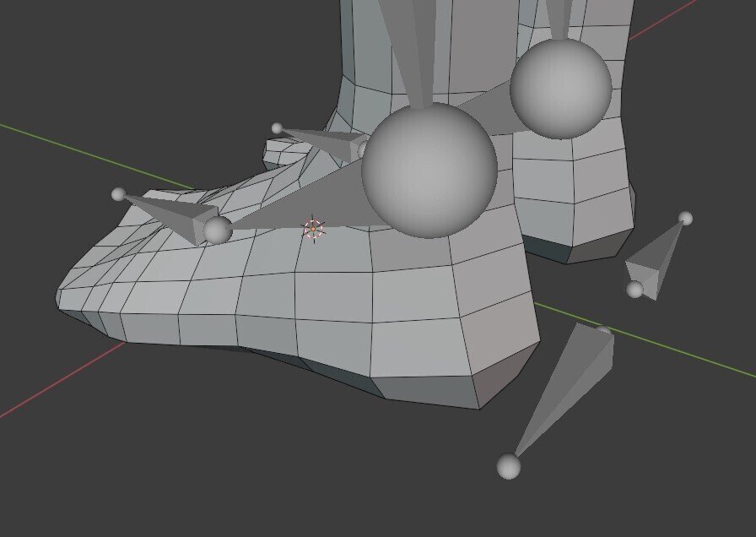Select the tip sphere of the front toe bone
The height and width of the screenshot is (537, 756).
point(118,194)
